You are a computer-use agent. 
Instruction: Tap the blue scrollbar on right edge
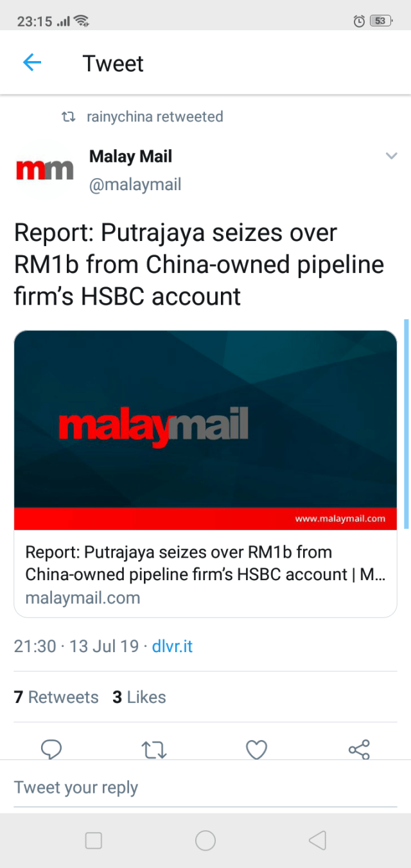(x=407, y=424)
